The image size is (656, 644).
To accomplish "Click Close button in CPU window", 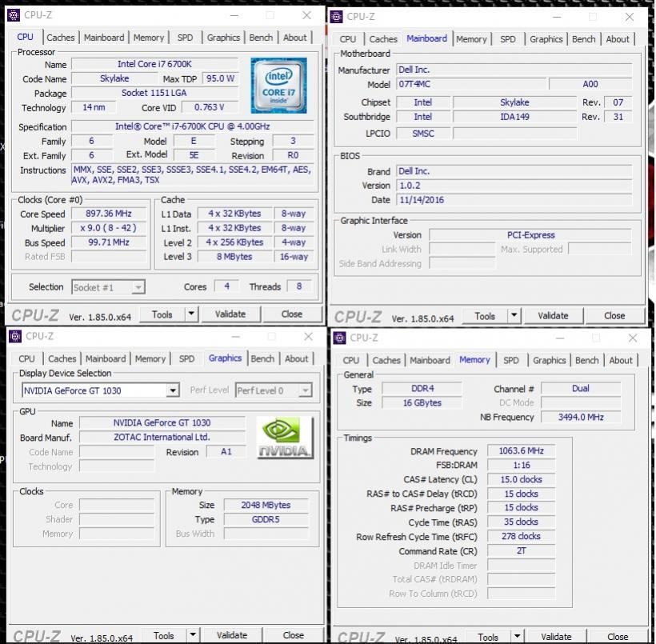I will tap(292, 314).
